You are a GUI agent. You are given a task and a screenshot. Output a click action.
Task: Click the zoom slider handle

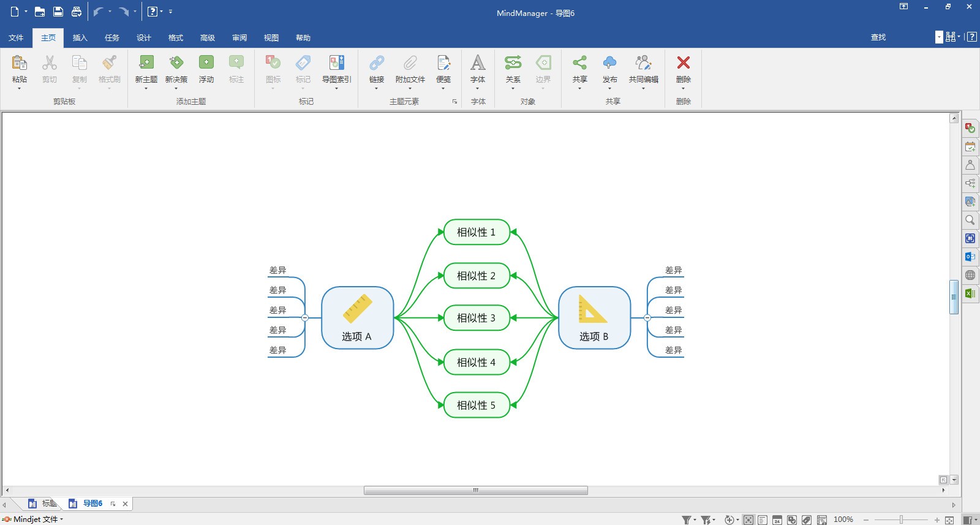pyautogui.click(x=901, y=520)
